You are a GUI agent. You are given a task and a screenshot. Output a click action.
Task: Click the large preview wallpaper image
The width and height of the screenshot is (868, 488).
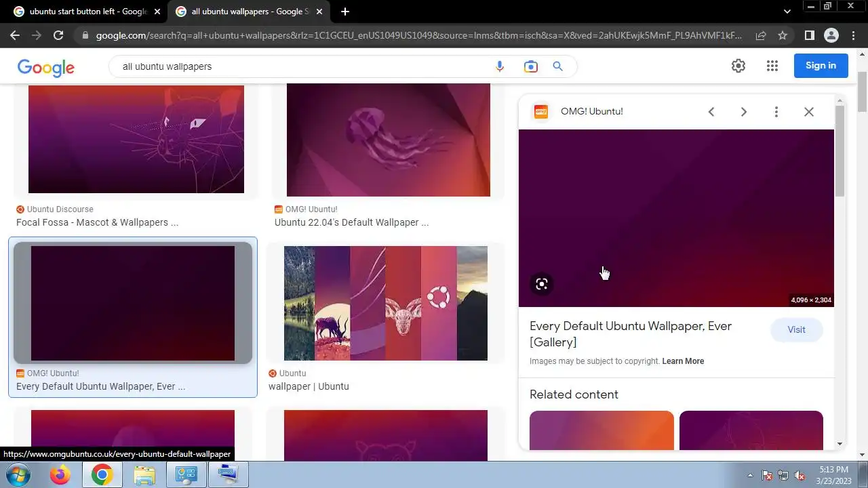click(x=676, y=218)
